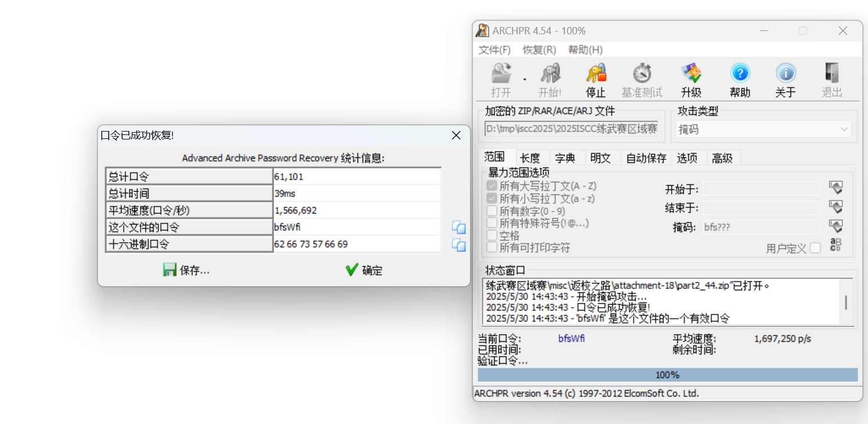Image resolution: width=868 pixels, height=424 pixels.
Task: Open the 文件(F) menu
Action: pyautogui.click(x=495, y=49)
